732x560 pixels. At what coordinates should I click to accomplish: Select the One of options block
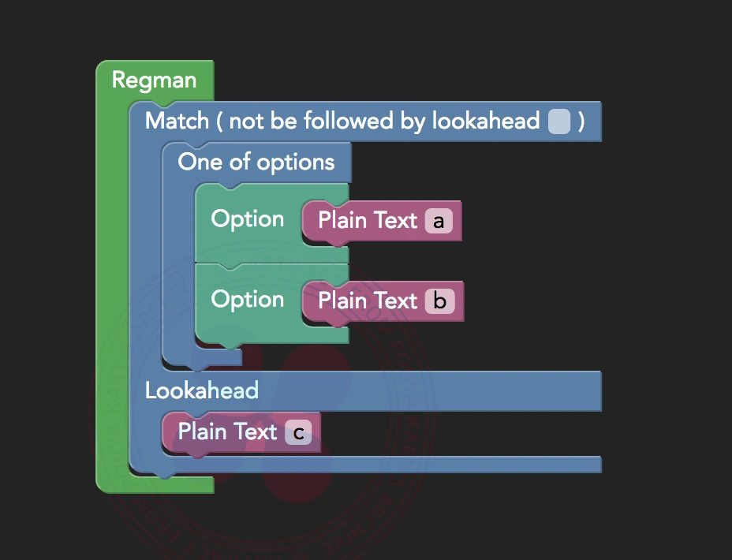(x=256, y=162)
